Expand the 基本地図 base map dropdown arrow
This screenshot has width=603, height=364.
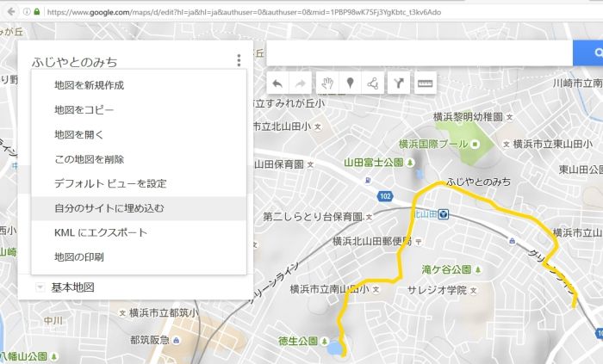pyautogui.click(x=40, y=287)
